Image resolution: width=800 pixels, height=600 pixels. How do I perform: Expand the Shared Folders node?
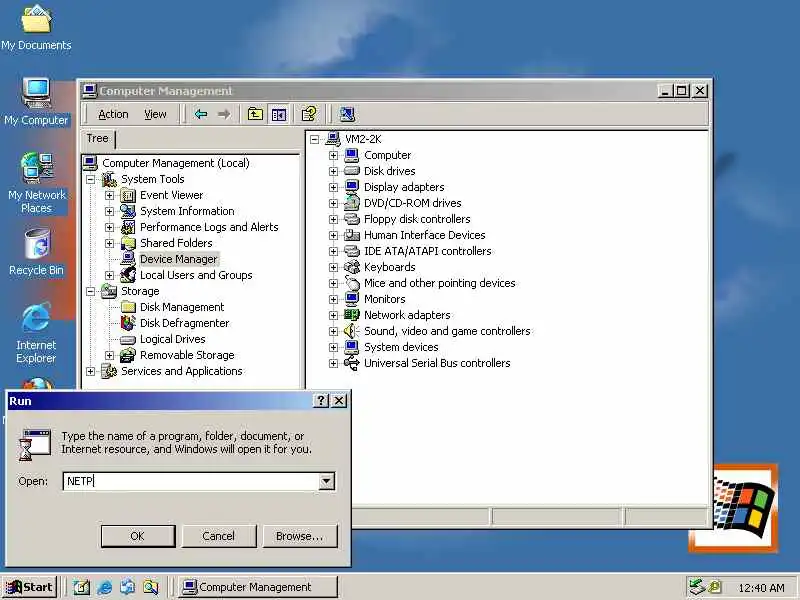(109, 243)
